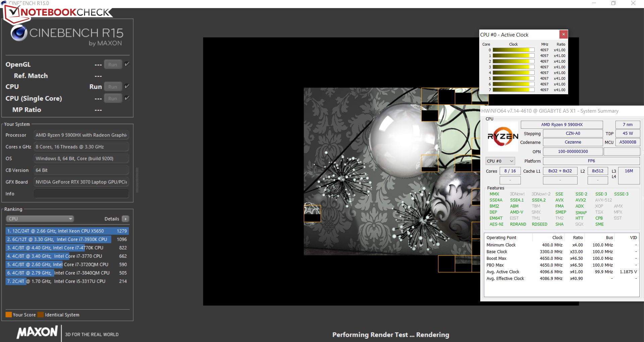644x342 pixels.
Task: Click the Avg. Active Clock row
Action: coord(561,272)
